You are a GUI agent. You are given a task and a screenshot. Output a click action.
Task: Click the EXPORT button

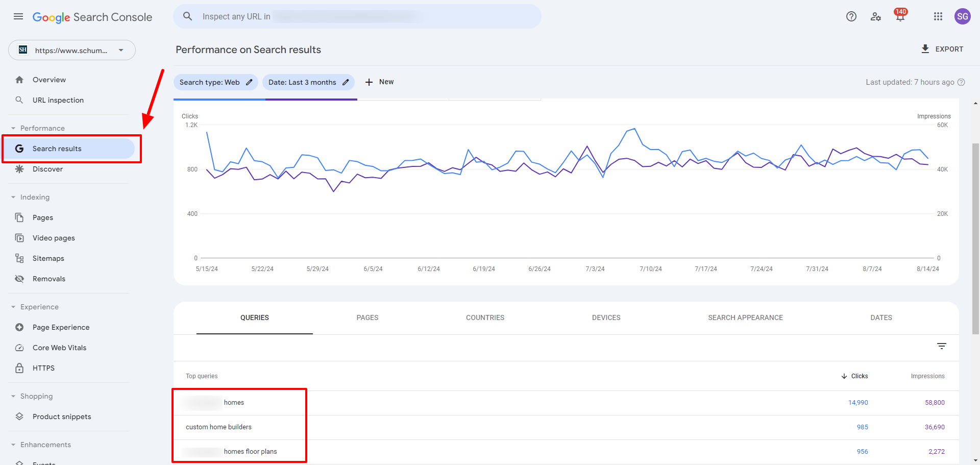click(x=942, y=49)
